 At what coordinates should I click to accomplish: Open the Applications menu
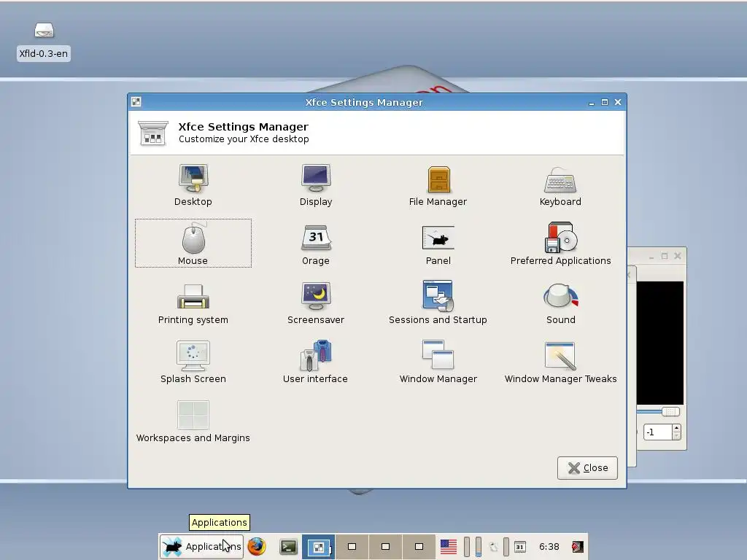[201, 546]
